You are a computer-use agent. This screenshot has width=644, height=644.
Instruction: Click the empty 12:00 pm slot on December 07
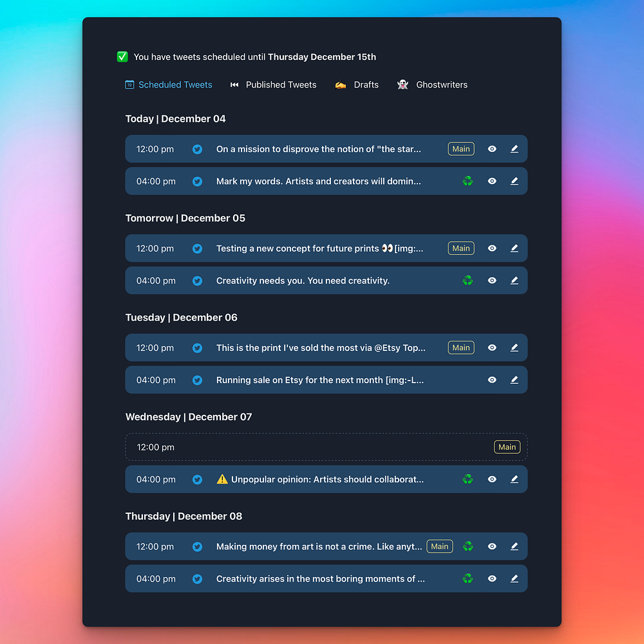pyautogui.click(x=326, y=447)
